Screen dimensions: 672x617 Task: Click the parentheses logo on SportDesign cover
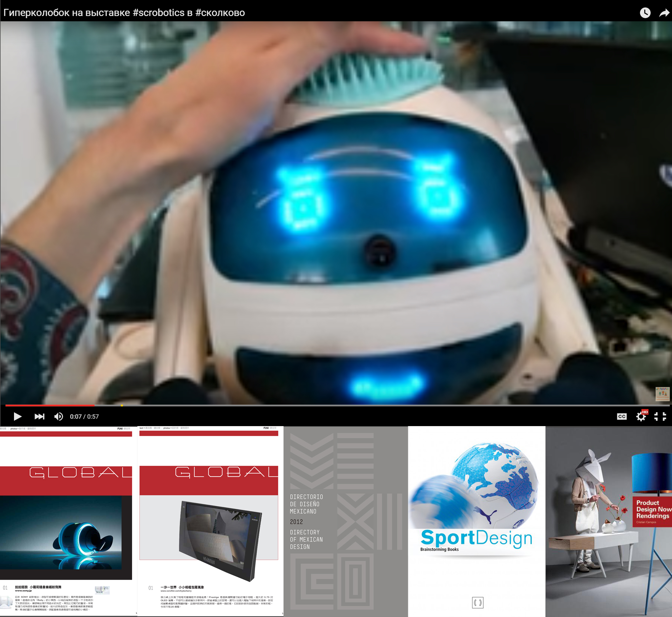click(478, 603)
